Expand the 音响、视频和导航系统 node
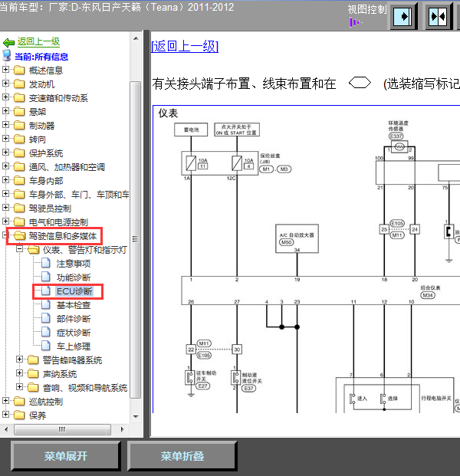The image size is (460, 476). tap(19, 387)
